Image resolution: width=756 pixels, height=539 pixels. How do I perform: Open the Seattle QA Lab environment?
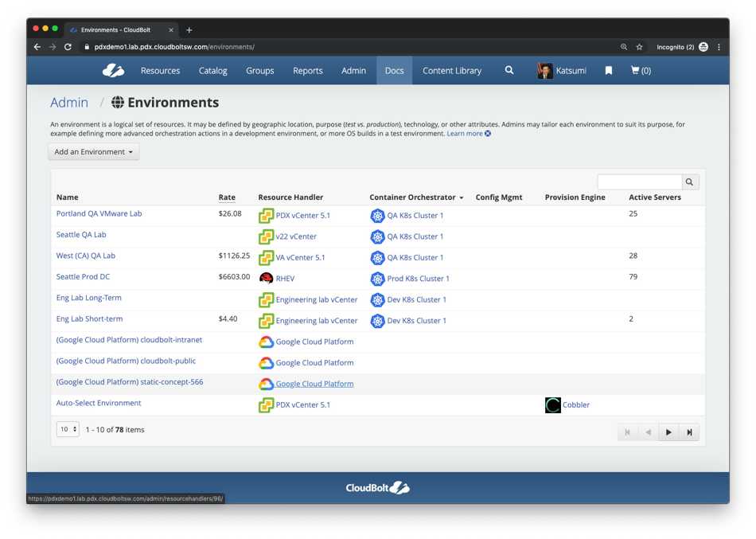pyautogui.click(x=81, y=235)
